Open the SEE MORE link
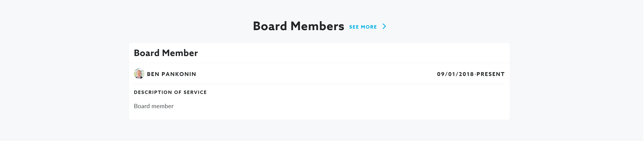Image resolution: width=644 pixels, height=141 pixels. point(363,27)
